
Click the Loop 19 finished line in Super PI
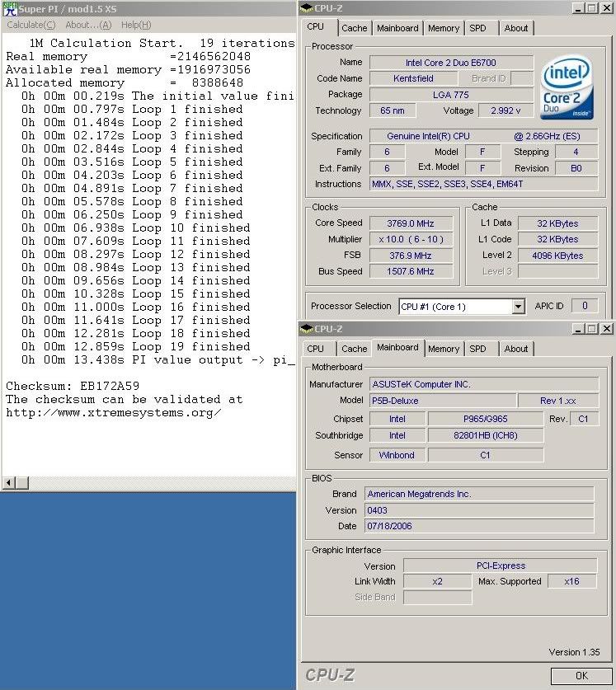pos(135,346)
